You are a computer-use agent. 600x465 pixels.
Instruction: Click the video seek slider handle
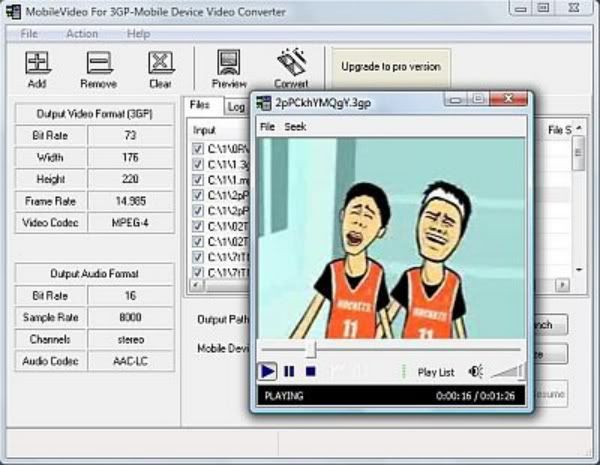point(311,349)
